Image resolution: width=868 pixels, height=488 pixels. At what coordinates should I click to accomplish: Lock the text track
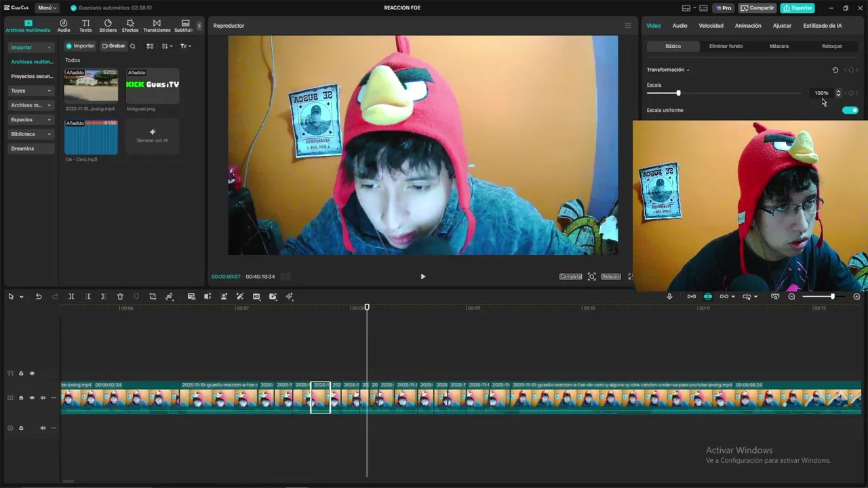coord(21,373)
